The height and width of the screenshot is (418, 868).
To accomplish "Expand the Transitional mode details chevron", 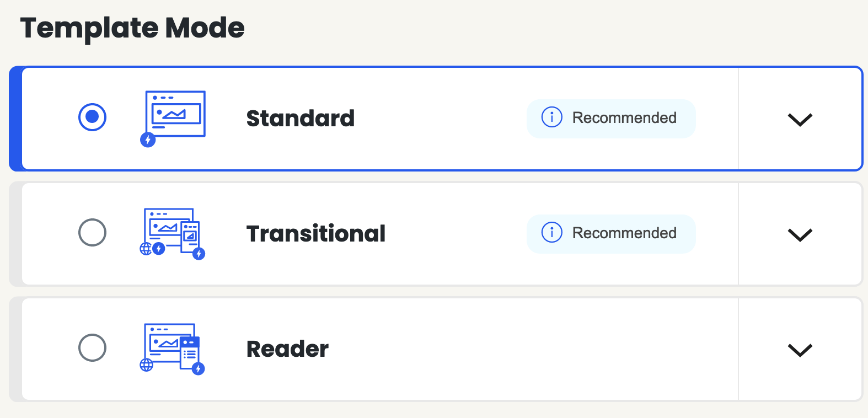I will click(800, 234).
